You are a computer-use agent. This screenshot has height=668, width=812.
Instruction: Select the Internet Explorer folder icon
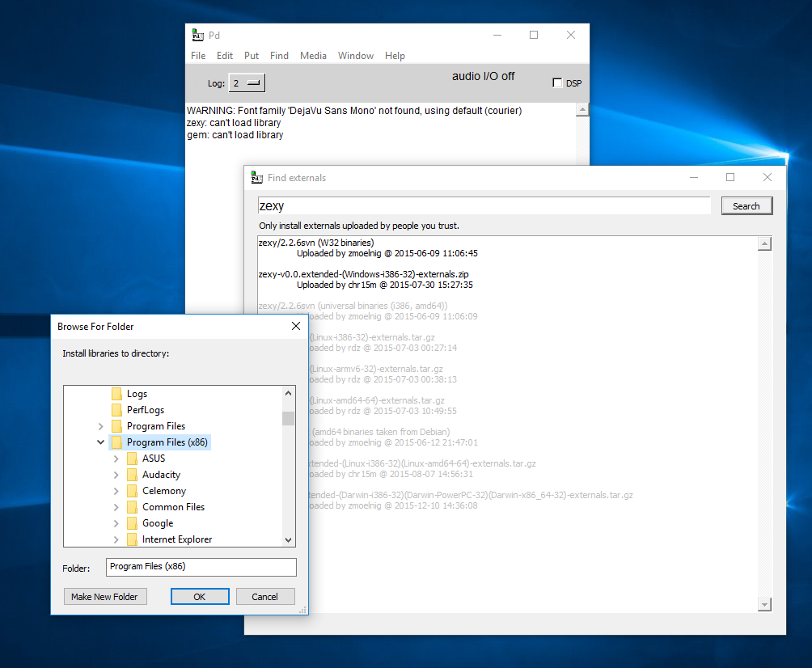click(133, 539)
